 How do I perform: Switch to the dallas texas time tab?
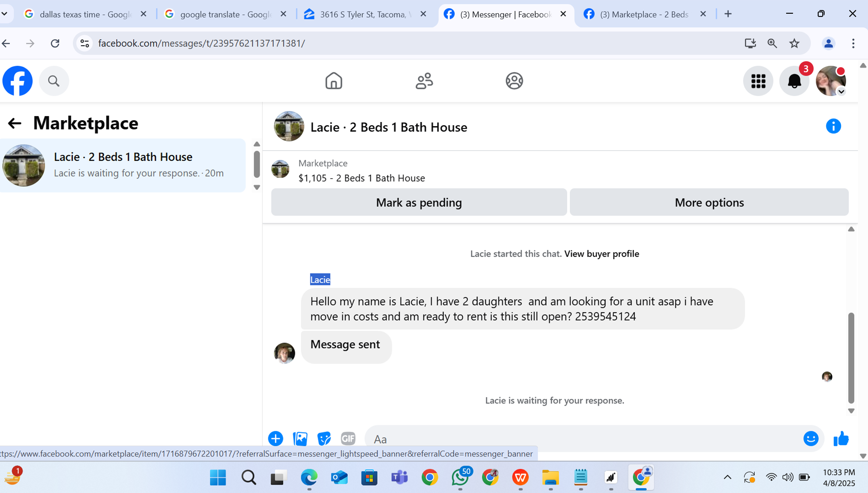click(x=85, y=14)
